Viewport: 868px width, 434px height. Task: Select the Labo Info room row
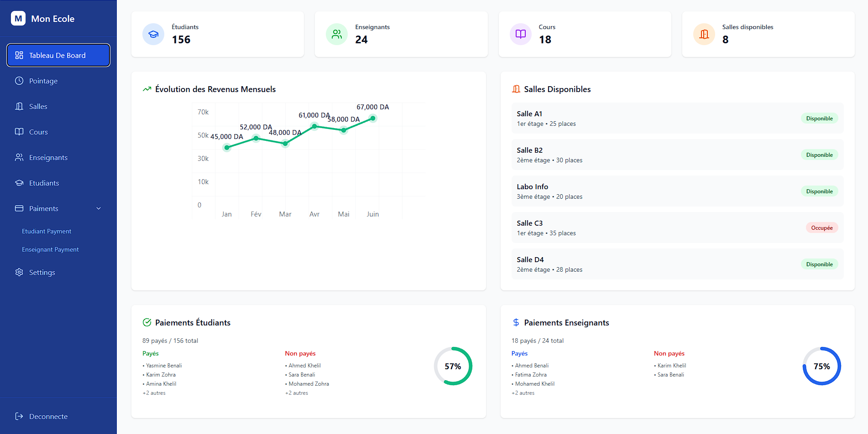(678, 191)
